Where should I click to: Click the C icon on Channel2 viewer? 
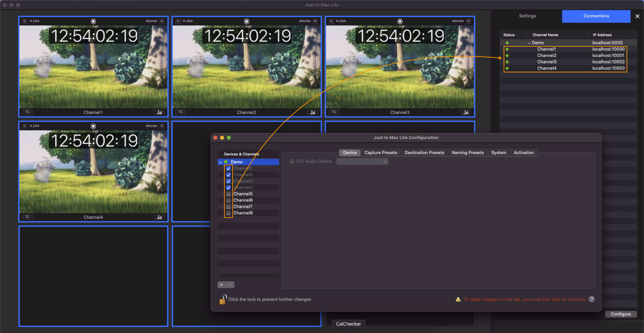click(x=178, y=21)
